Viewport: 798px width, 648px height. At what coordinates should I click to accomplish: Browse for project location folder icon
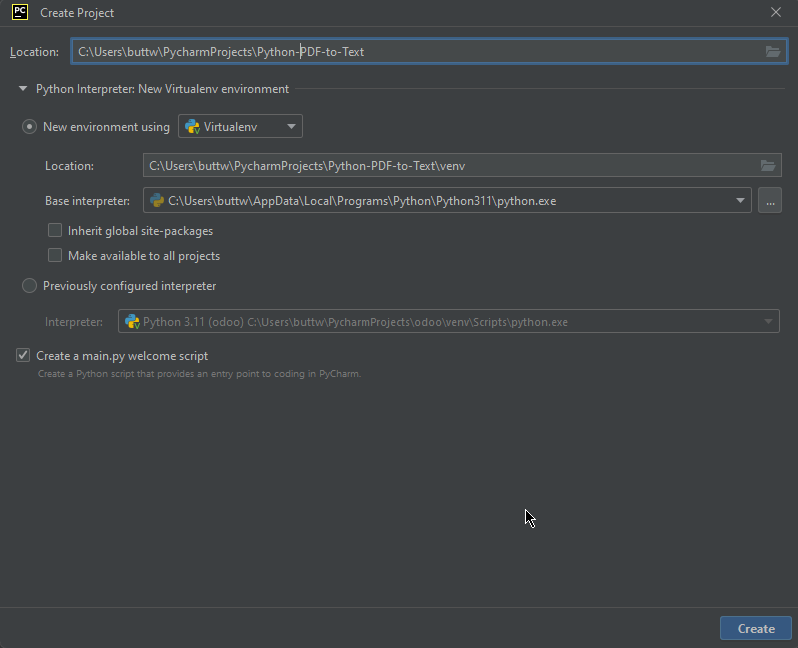pos(772,51)
